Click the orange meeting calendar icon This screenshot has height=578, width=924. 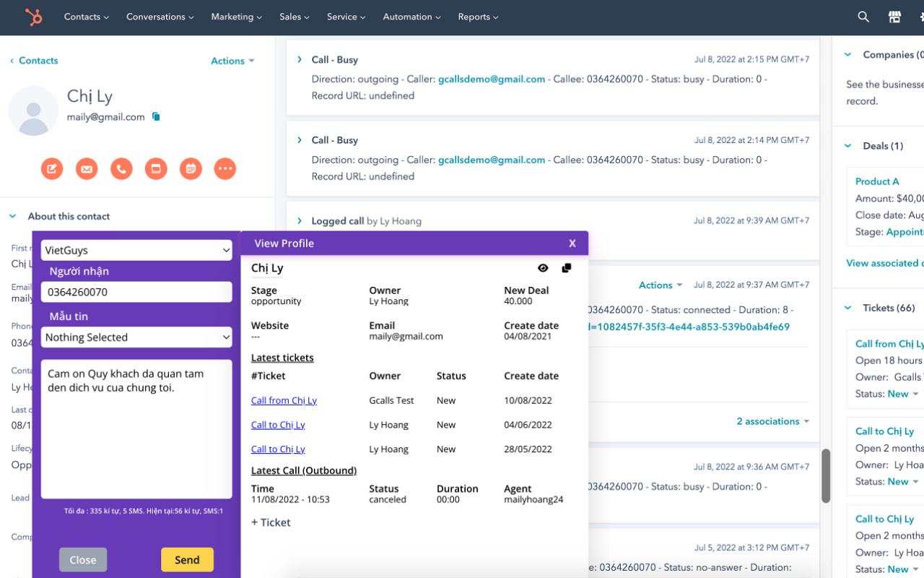click(x=191, y=168)
